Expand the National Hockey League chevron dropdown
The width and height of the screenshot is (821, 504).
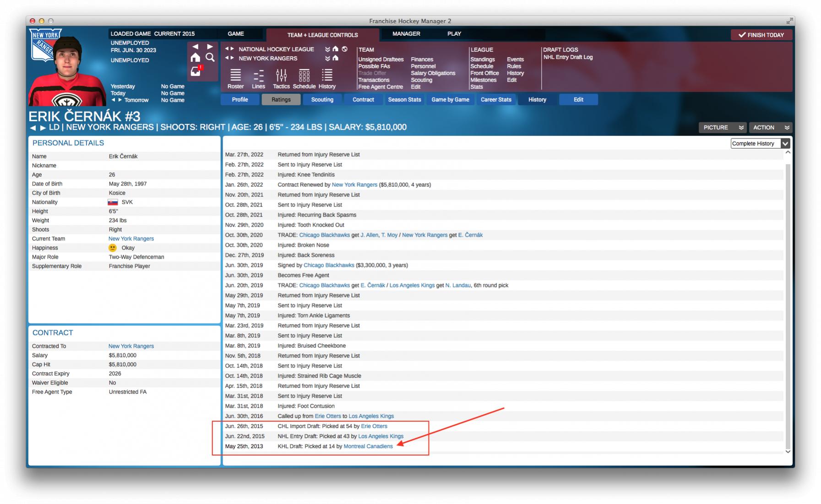click(327, 49)
